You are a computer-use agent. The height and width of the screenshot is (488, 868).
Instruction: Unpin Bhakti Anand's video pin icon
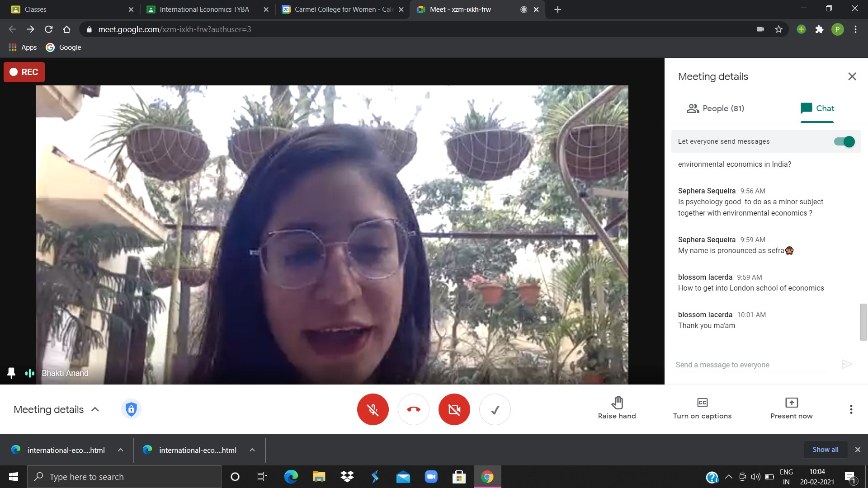(x=11, y=373)
